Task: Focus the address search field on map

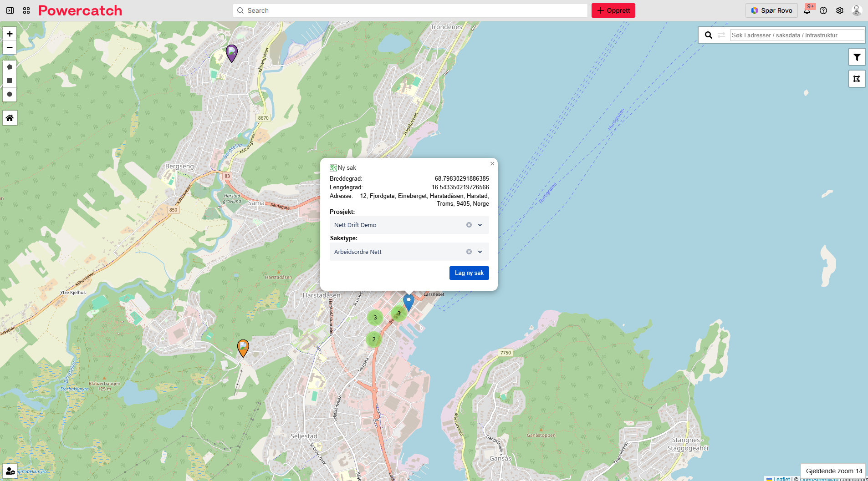Action: [797, 35]
